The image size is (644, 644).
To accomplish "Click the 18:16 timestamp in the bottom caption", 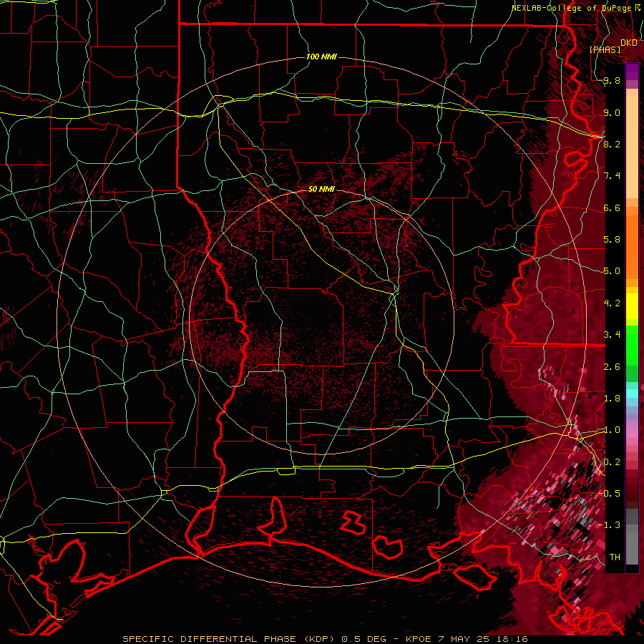I will pos(512,639).
